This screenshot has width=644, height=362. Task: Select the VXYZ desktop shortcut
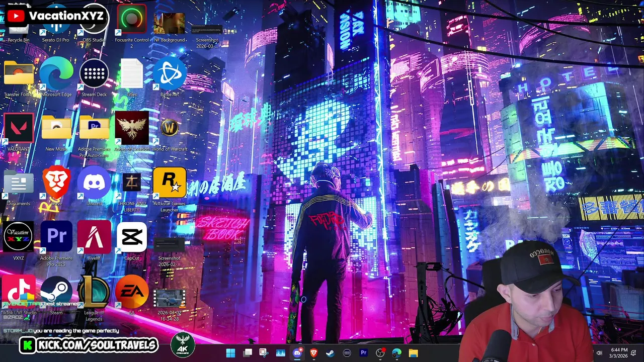point(19,241)
